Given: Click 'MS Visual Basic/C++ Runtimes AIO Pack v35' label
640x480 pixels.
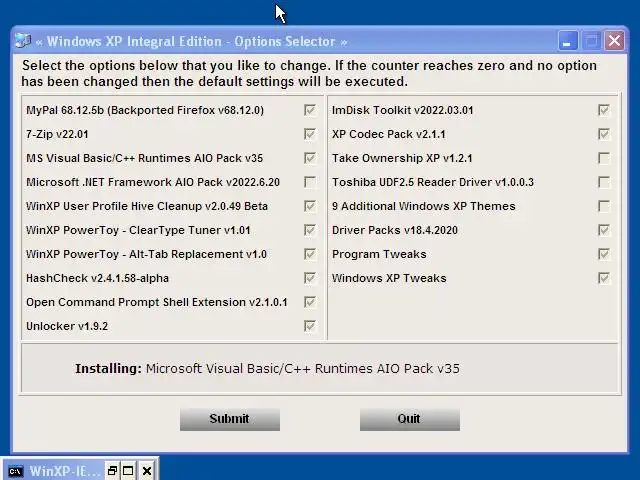Looking at the screenshot, I should [144, 158].
